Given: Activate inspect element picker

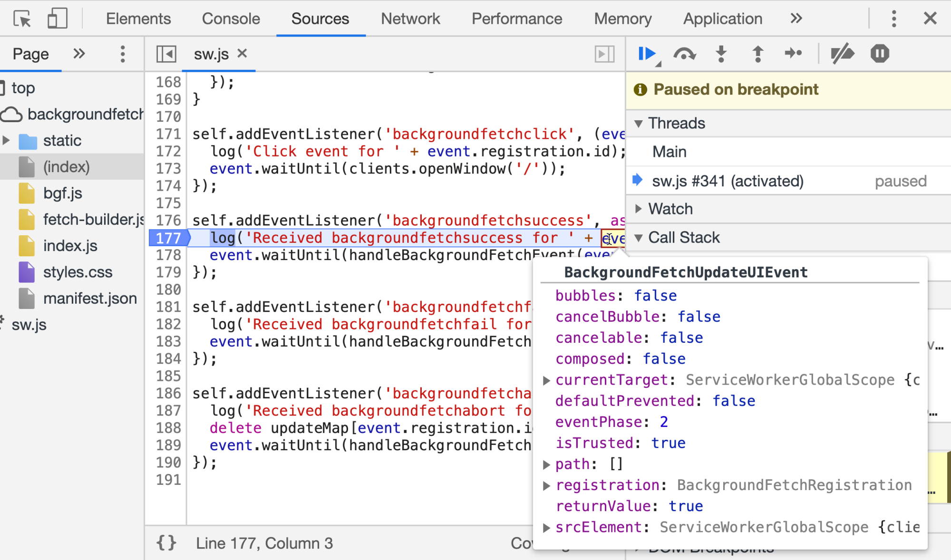Looking at the screenshot, I should (x=22, y=19).
